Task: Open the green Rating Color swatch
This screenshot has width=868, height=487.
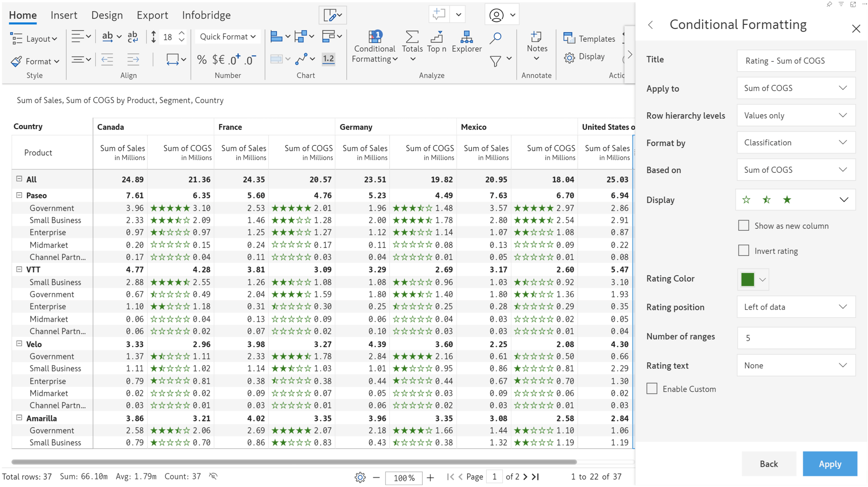Action: pyautogui.click(x=747, y=279)
